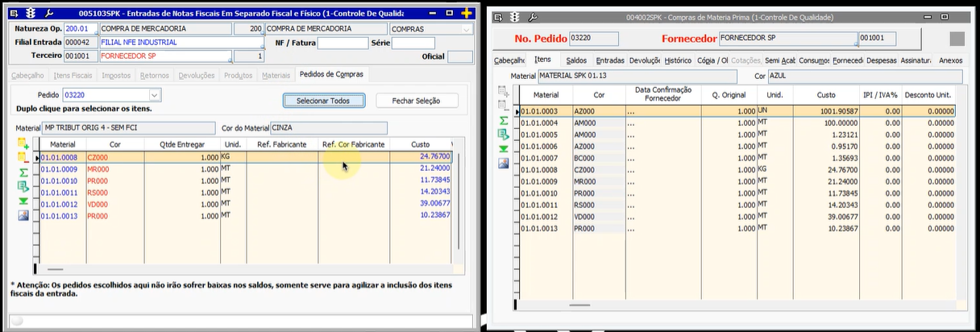Click disabled remove row icon in Compras window
Image resolution: width=980 pixels, height=332 pixels.
click(x=504, y=106)
